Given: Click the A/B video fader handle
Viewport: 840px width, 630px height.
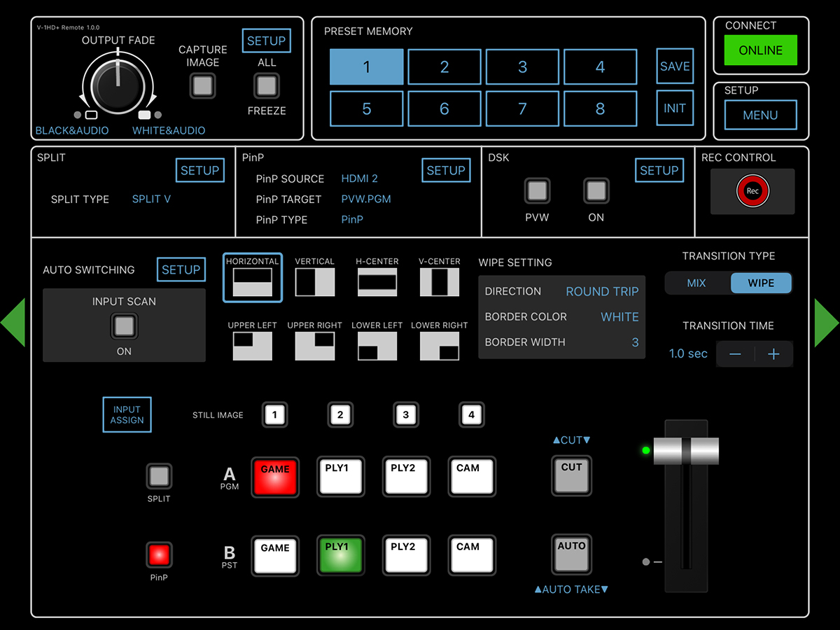Looking at the screenshot, I should point(686,450).
